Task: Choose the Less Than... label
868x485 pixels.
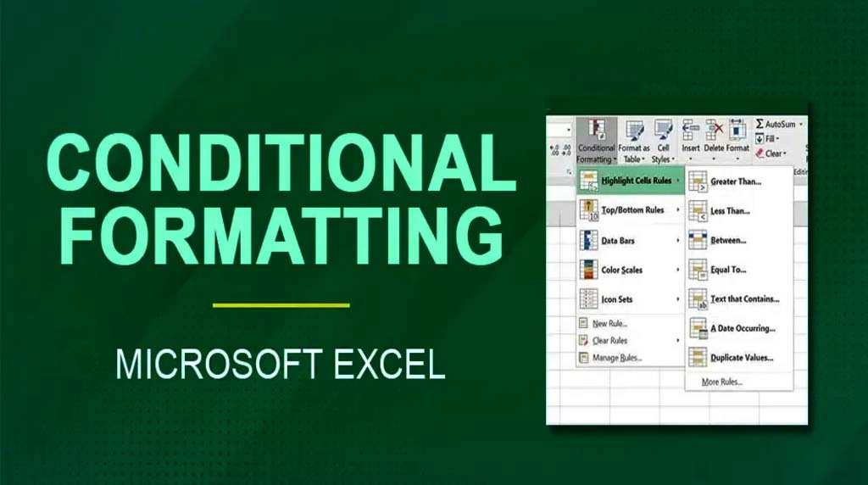Action: point(730,211)
